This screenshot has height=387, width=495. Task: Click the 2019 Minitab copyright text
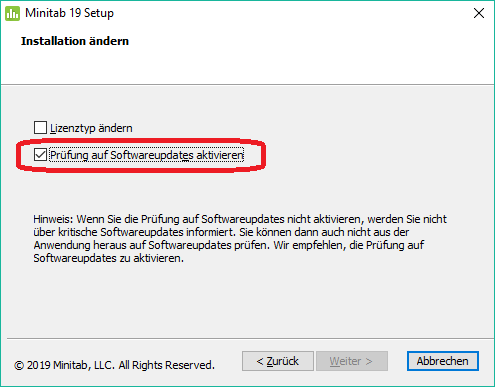pos(114,365)
